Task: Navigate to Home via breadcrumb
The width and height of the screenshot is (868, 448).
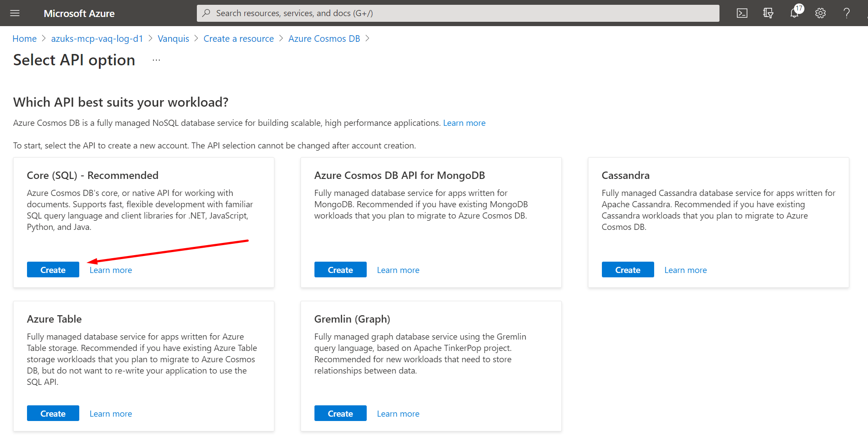Action: pyautogui.click(x=24, y=38)
